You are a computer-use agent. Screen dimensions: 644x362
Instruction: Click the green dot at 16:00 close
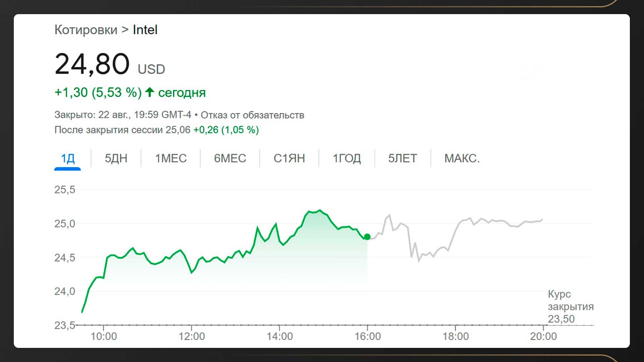click(367, 237)
